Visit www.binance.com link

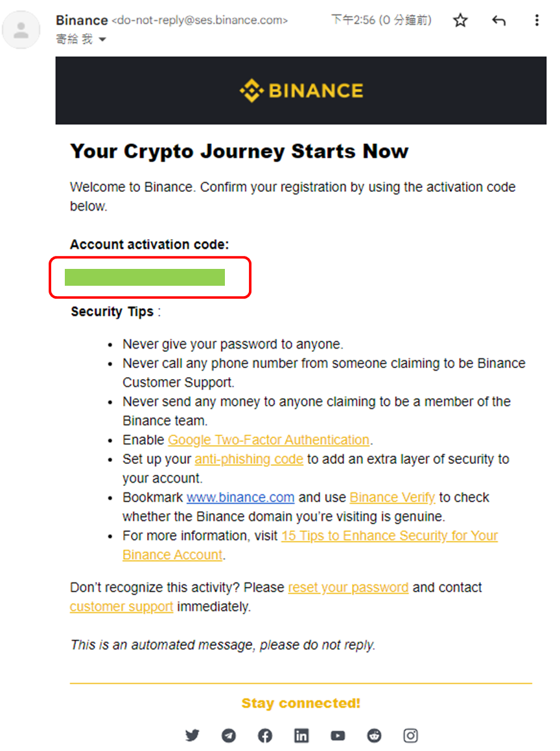(240, 497)
